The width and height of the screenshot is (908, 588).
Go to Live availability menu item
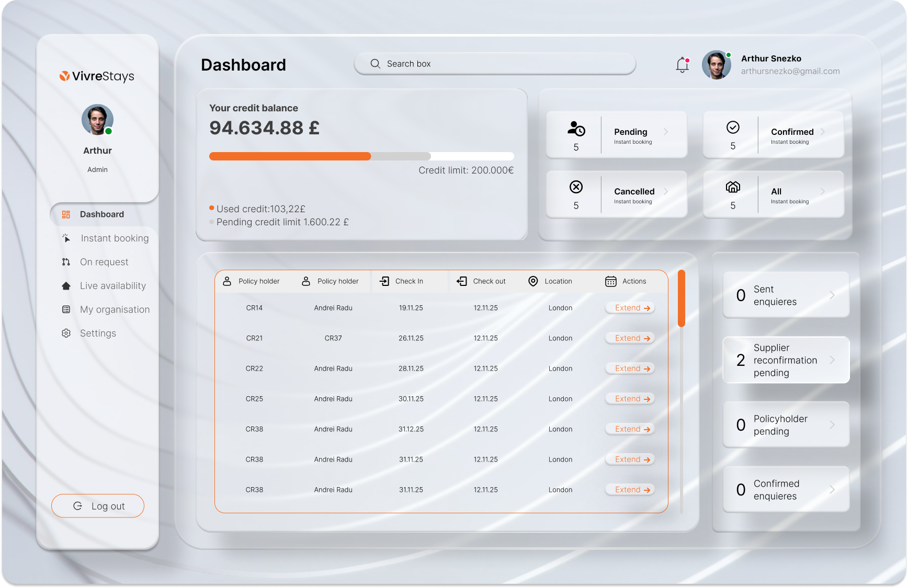point(112,286)
